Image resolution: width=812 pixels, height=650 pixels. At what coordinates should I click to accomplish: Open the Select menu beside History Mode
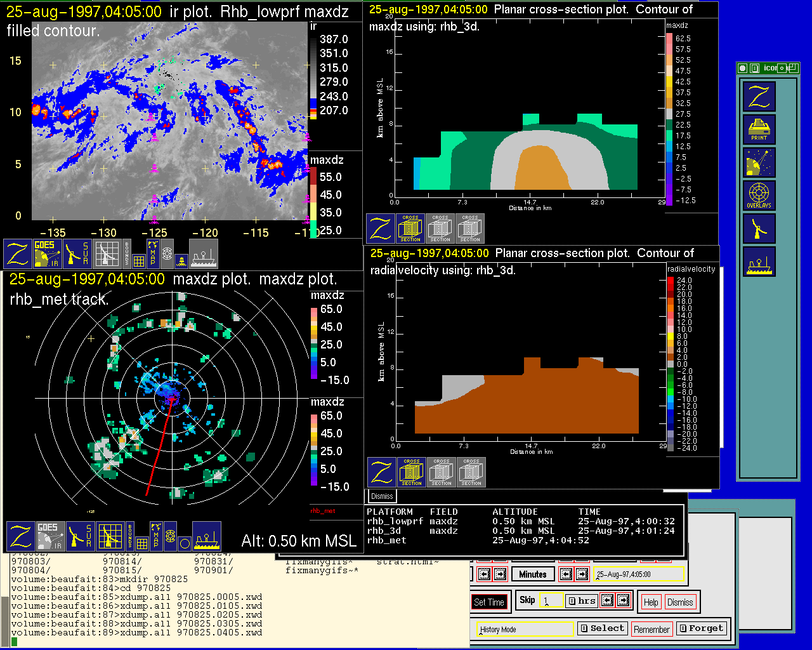602,628
